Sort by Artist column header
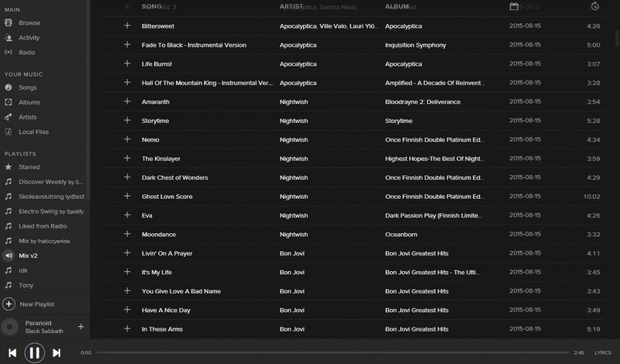Screen dimensions: 620x364 pyautogui.click(x=291, y=6)
